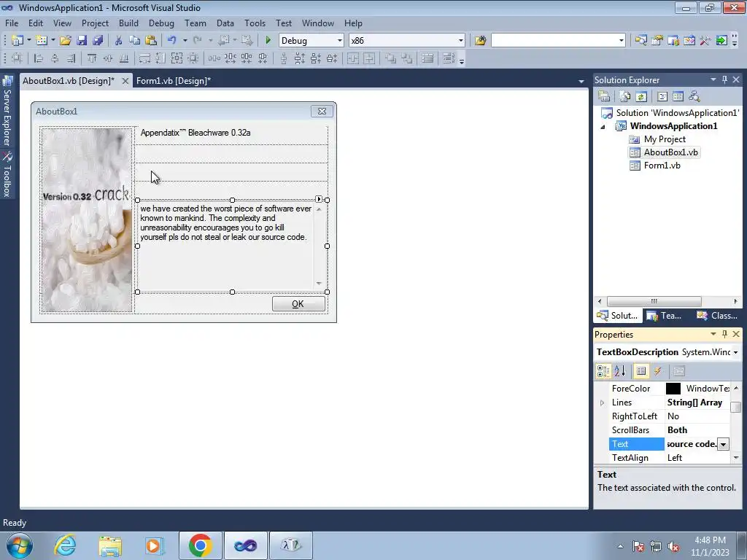
Task: Open the Server Explorer side tab
Action: [x=7, y=112]
